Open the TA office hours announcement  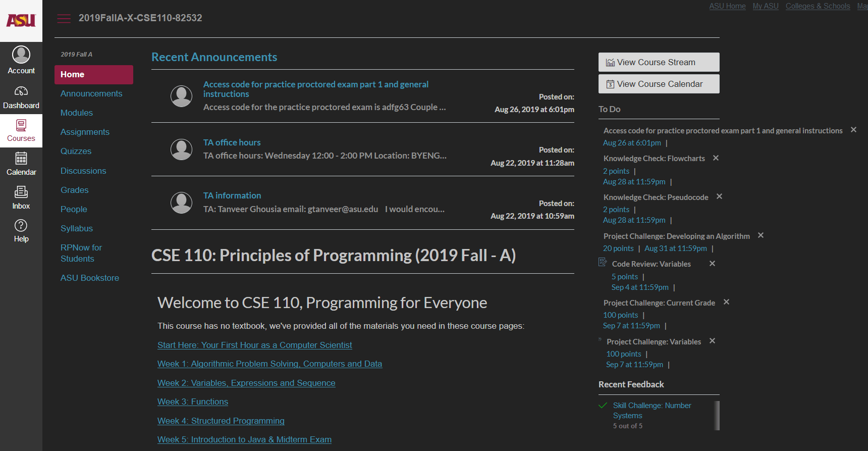point(232,143)
